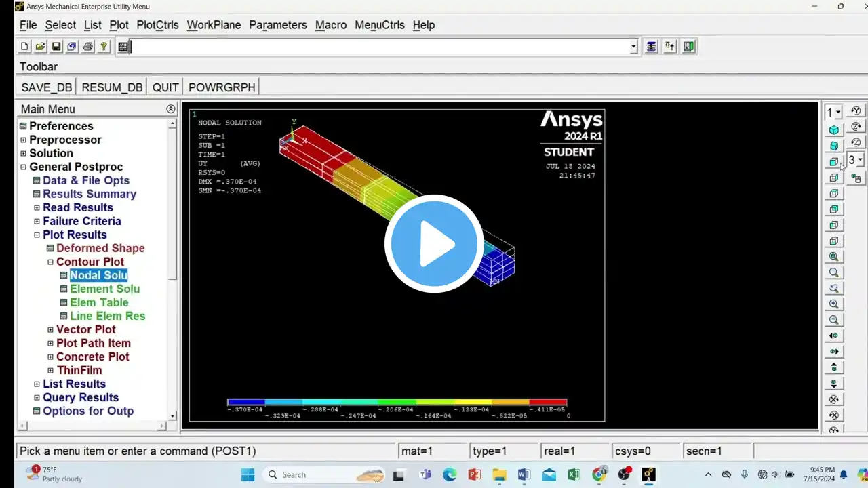
Task: Click the Fit View magnifier icon
Action: point(834,257)
